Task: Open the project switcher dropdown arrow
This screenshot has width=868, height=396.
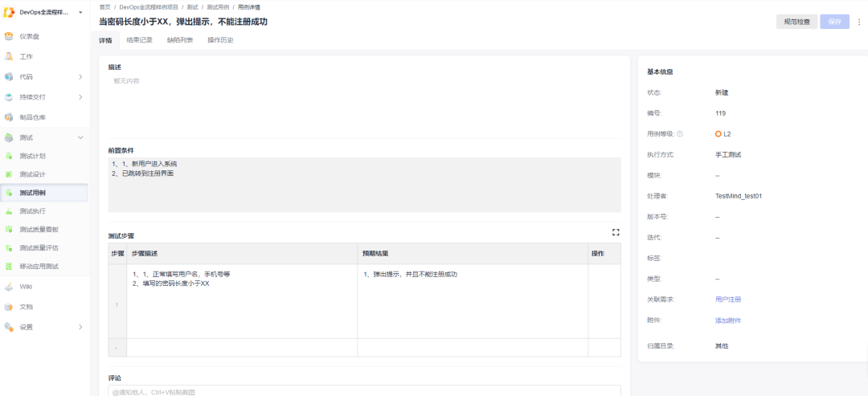Action: point(81,12)
